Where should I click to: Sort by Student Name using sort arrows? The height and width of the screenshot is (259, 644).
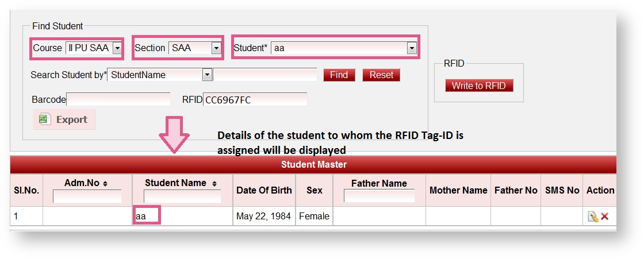click(214, 184)
